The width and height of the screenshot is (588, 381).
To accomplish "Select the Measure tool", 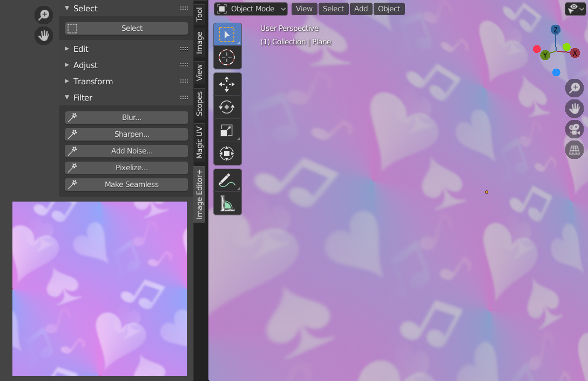I will pyautogui.click(x=227, y=203).
